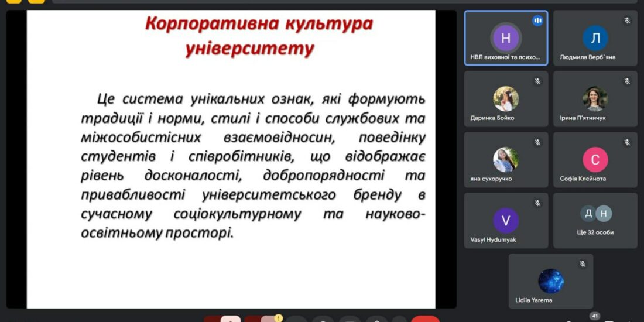The image size is (644, 322).
Task: Select Ірина П'ятничук's profile photo
Action: coord(595,98)
